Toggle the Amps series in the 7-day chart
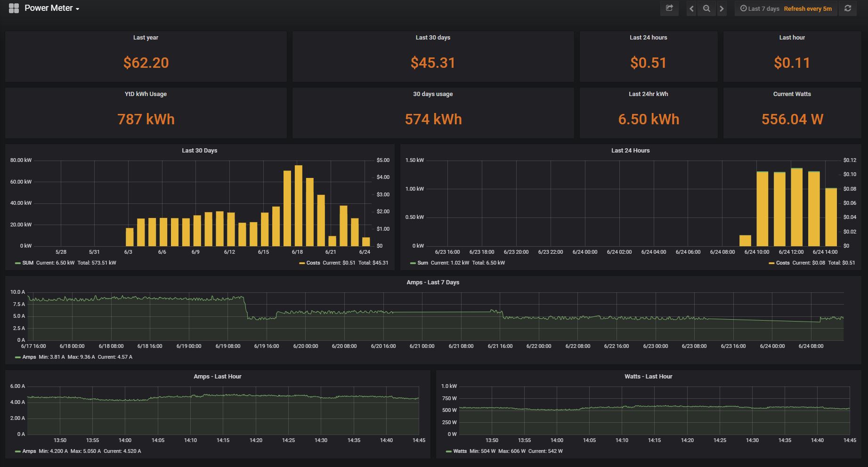 click(x=29, y=357)
